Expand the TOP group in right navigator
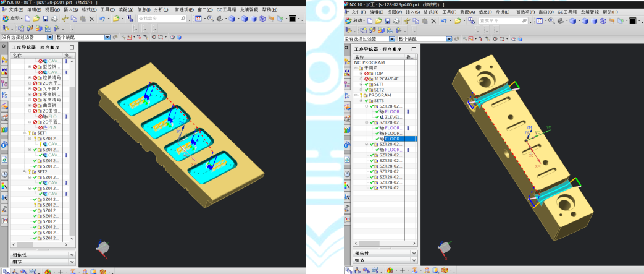Screen dimensions: 644x274 (361, 74)
